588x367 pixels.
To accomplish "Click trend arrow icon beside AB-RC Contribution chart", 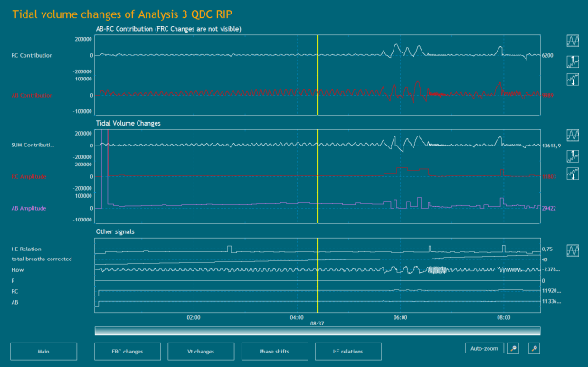I will pyautogui.click(x=573, y=80).
